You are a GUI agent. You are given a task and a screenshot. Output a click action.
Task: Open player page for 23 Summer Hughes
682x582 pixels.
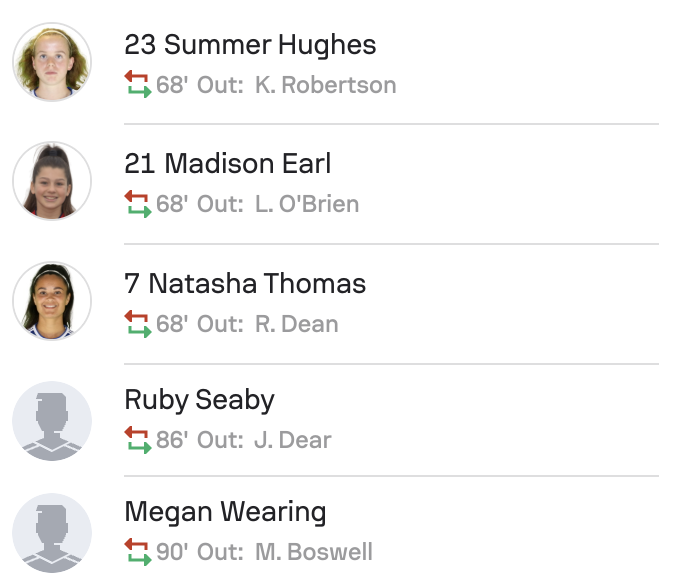pos(250,45)
